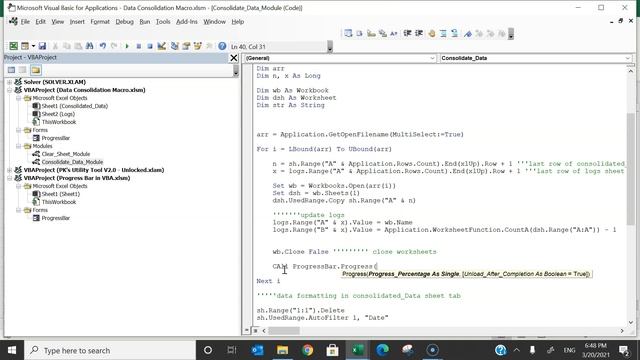Open the Properties Window toolbar icon
The width and height of the screenshot is (640, 360).
[186, 46]
